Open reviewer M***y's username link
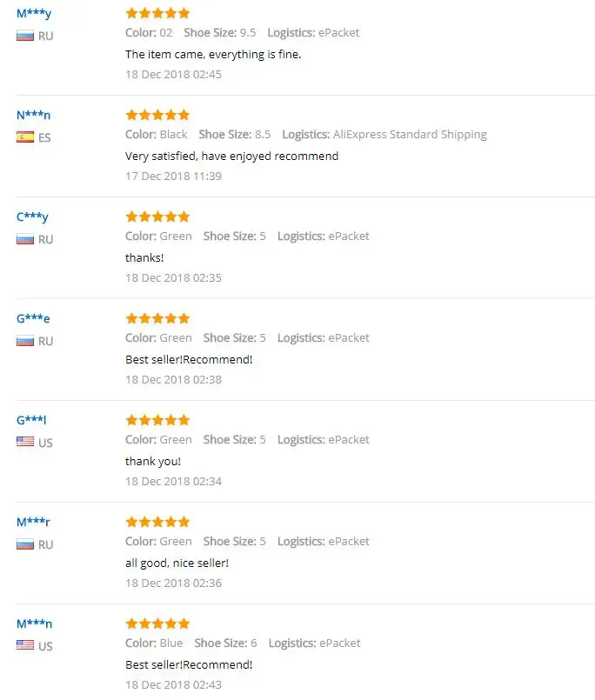This screenshot has height=700, width=595. click(34, 14)
